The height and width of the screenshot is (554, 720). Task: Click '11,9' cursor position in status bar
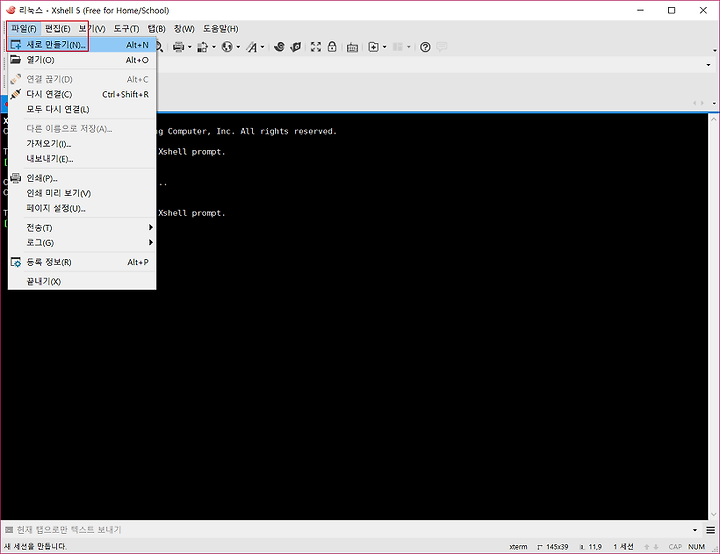pyautogui.click(x=595, y=547)
